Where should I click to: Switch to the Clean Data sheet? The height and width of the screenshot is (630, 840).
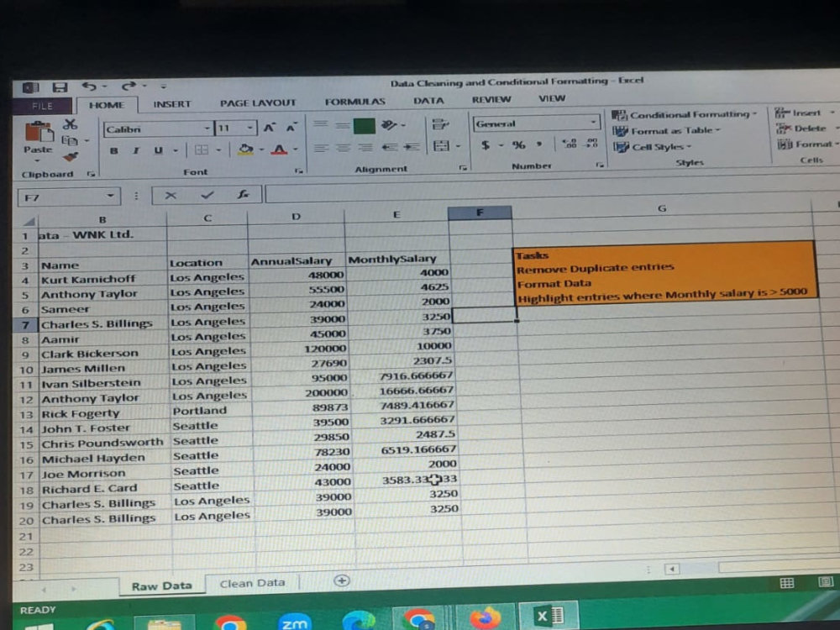(252, 583)
